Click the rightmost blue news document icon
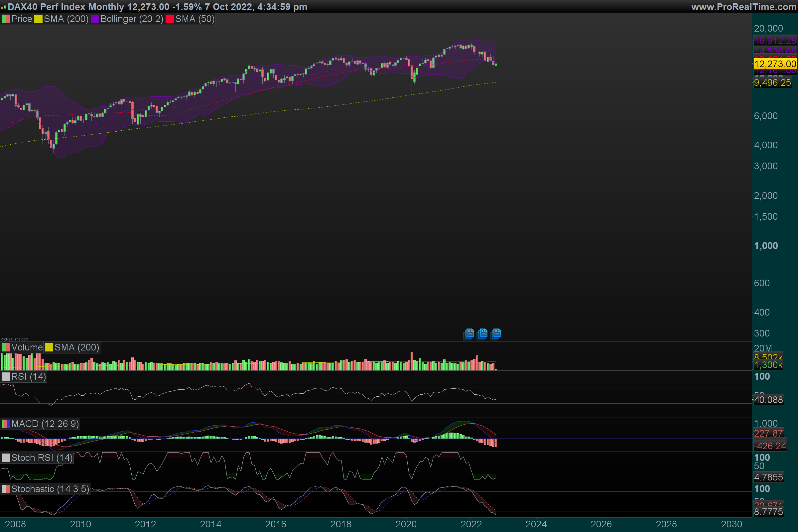Screen dimensions: 798x532 496,334
